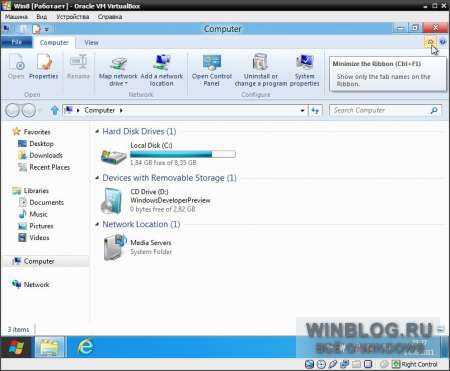Click Add a network location

(x=162, y=70)
